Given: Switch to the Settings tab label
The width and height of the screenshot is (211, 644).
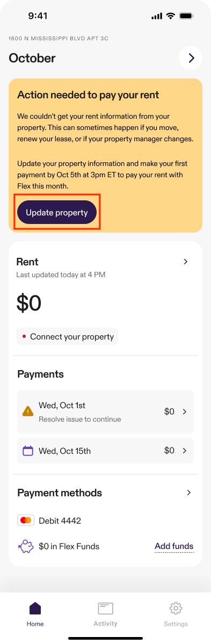Looking at the screenshot, I should (176, 624).
